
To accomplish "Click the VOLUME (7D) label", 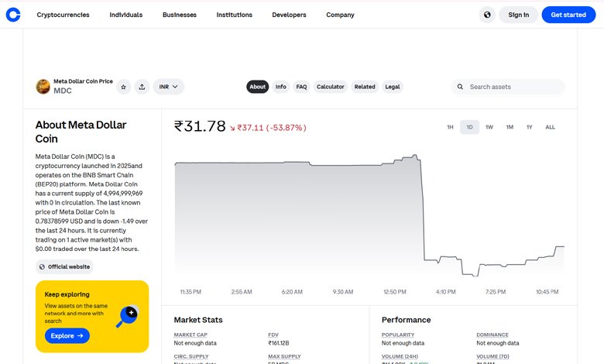I will (492, 356).
